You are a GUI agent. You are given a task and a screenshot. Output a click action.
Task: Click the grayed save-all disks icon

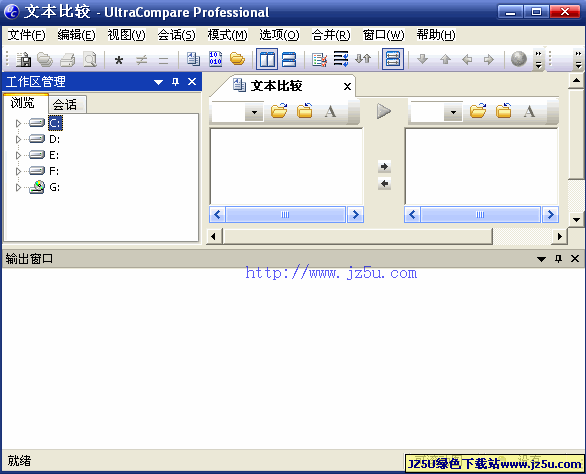pos(45,59)
